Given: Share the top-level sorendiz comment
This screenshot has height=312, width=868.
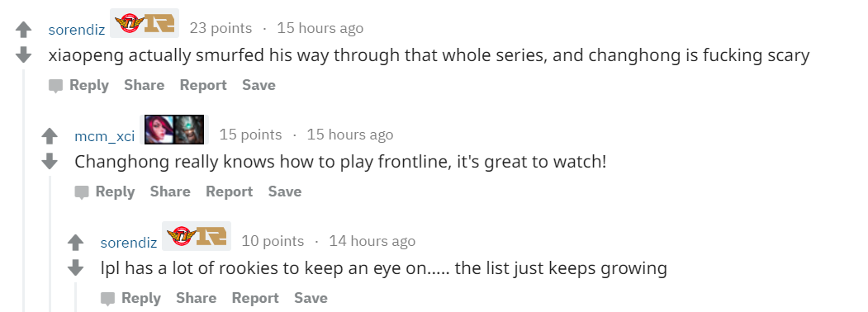Looking at the screenshot, I should [x=144, y=85].
